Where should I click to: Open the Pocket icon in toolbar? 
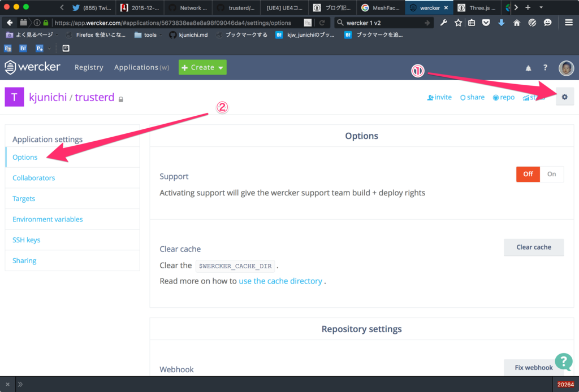(x=486, y=23)
